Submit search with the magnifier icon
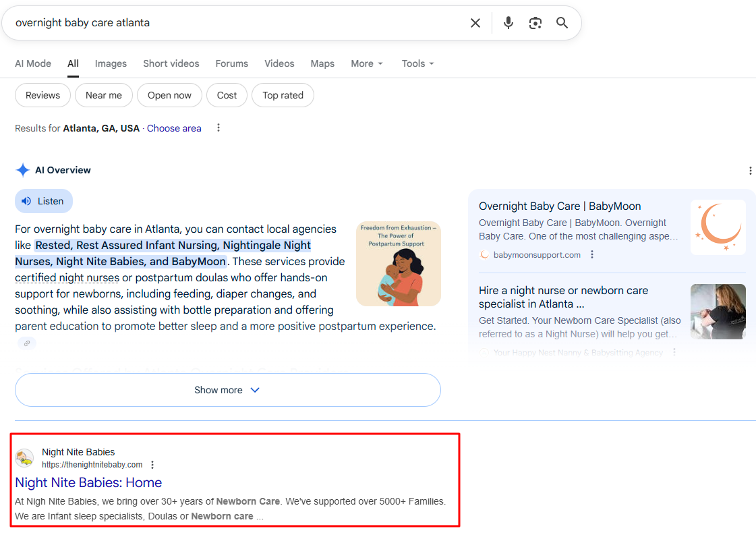Viewport: 756px width, 539px height. (x=562, y=23)
